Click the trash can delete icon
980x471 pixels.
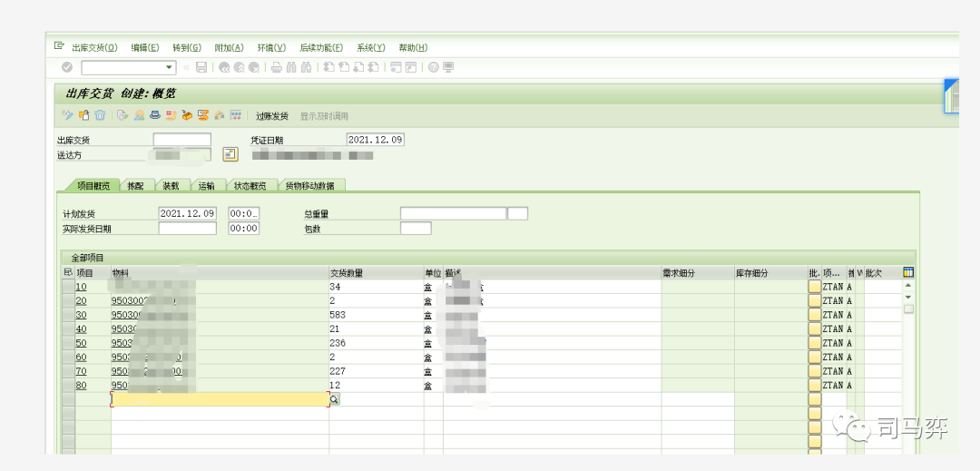100,115
